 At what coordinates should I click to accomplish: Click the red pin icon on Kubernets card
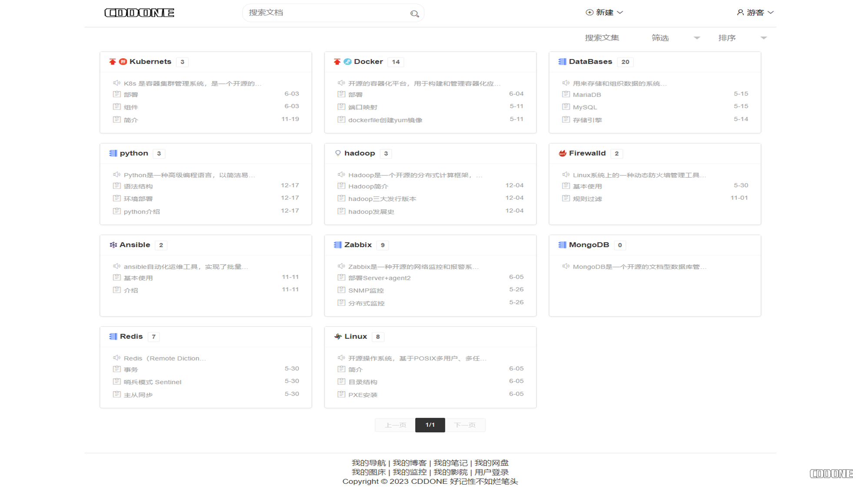pyautogui.click(x=113, y=62)
